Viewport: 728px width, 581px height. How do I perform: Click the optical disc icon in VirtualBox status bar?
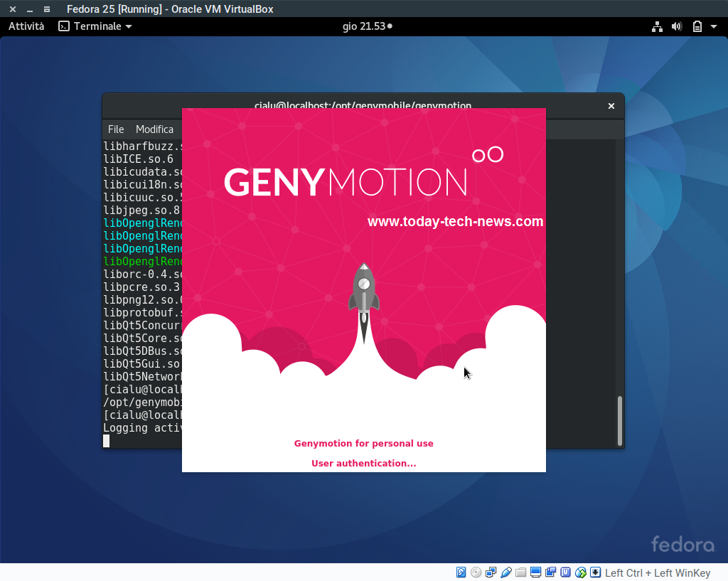(476, 572)
